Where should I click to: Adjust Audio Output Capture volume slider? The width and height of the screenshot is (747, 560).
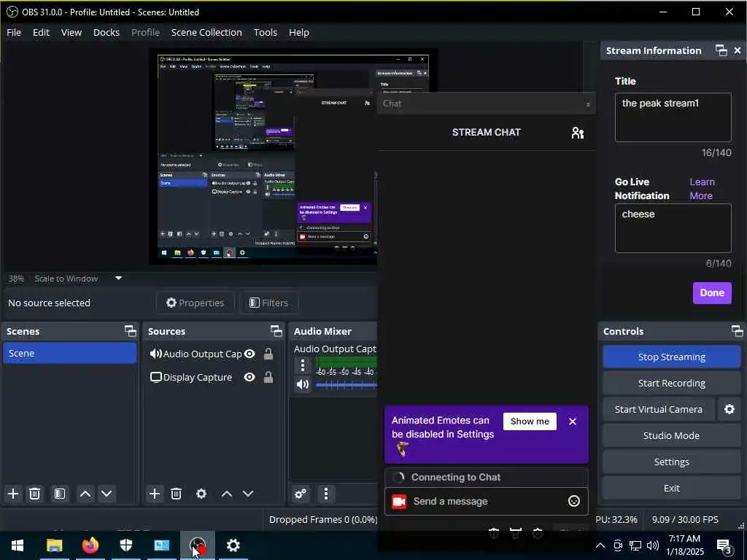tap(346, 385)
